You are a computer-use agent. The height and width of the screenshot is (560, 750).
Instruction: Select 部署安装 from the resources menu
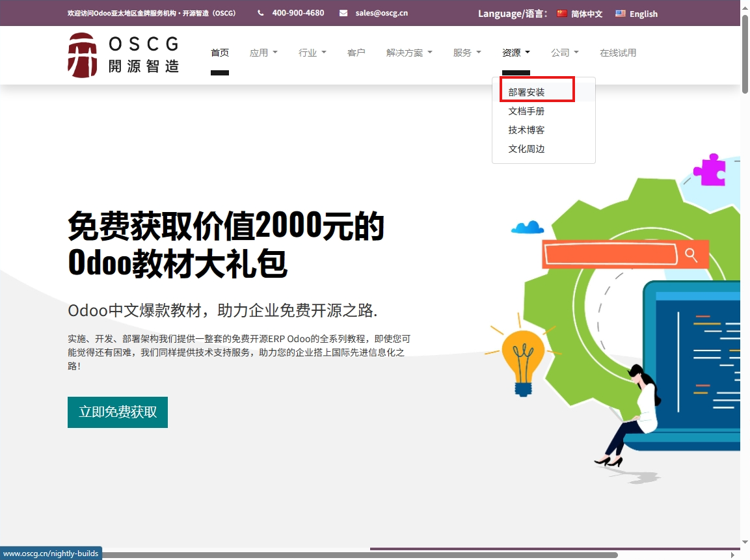click(526, 92)
